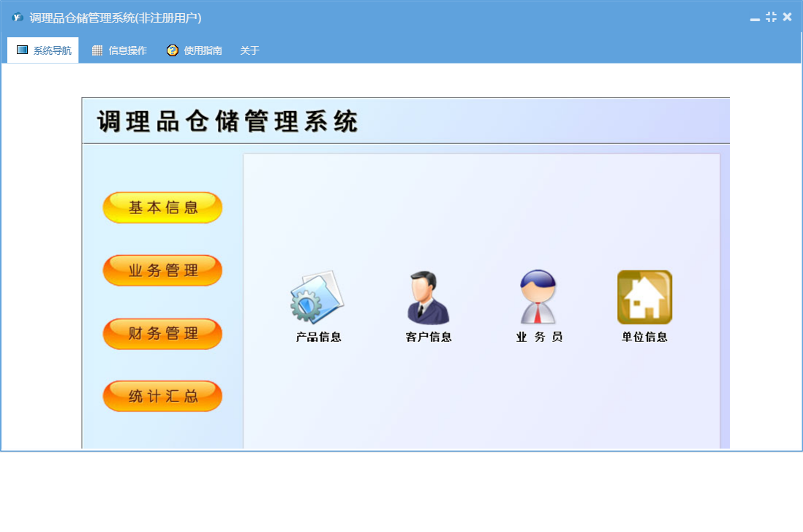Click the 产品信息 text label

click(x=319, y=337)
